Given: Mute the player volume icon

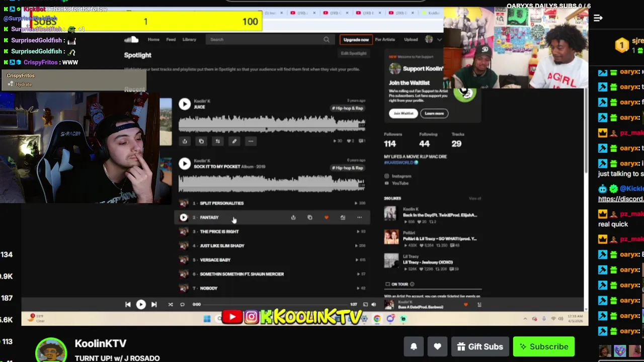Looking at the screenshot, I should (x=373, y=304).
